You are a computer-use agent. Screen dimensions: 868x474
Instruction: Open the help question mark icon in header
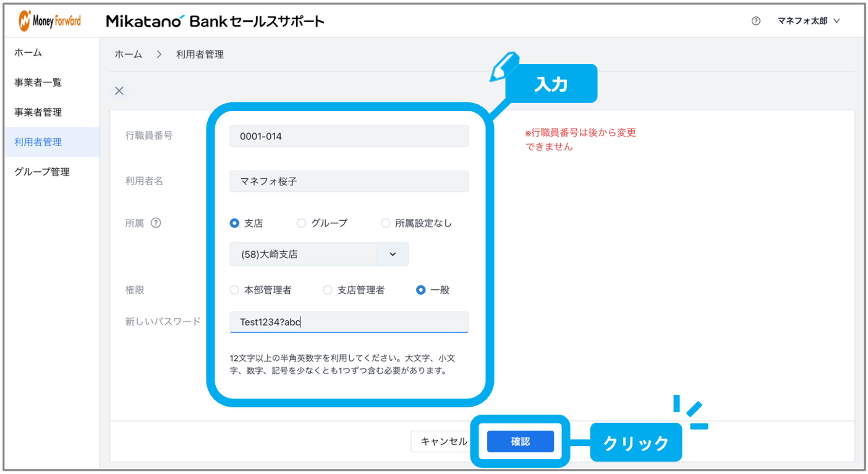pos(756,21)
